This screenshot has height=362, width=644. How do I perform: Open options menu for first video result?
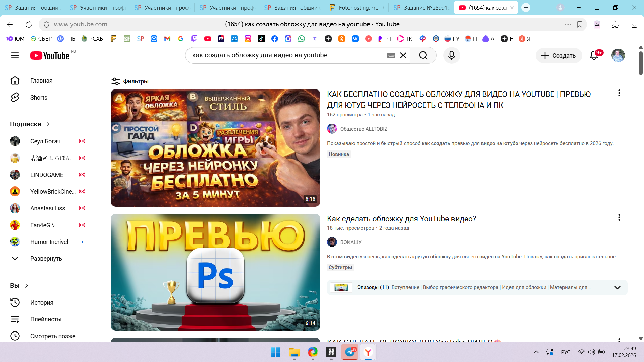[x=619, y=93]
